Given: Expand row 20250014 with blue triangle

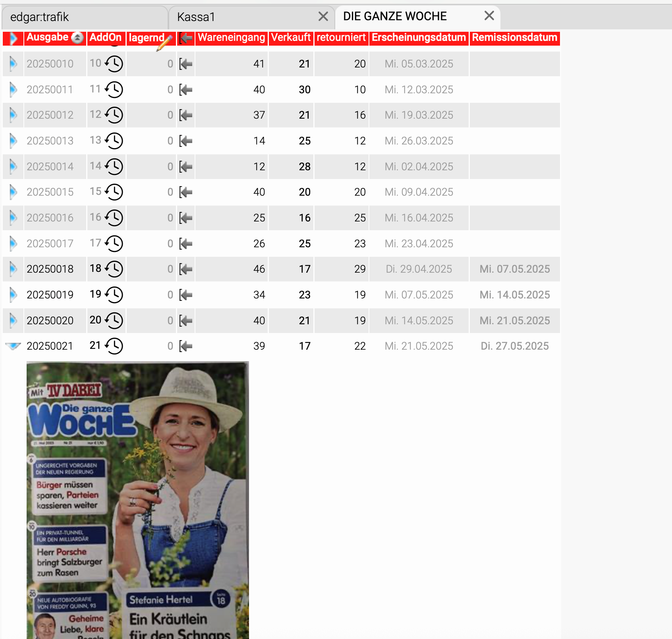Looking at the screenshot, I should point(13,167).
